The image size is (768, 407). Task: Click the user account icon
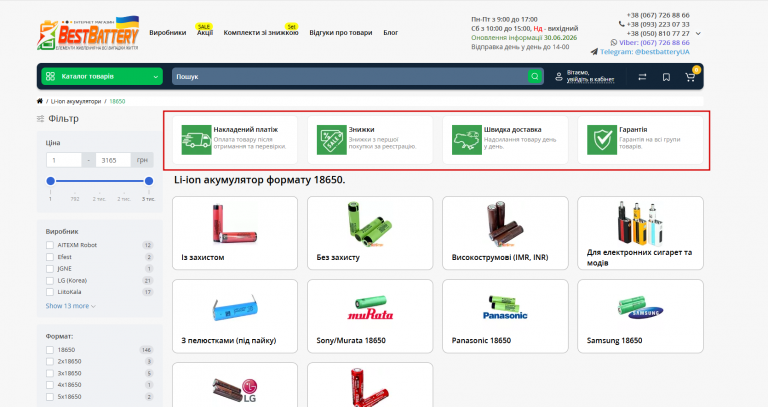(558, 77)
